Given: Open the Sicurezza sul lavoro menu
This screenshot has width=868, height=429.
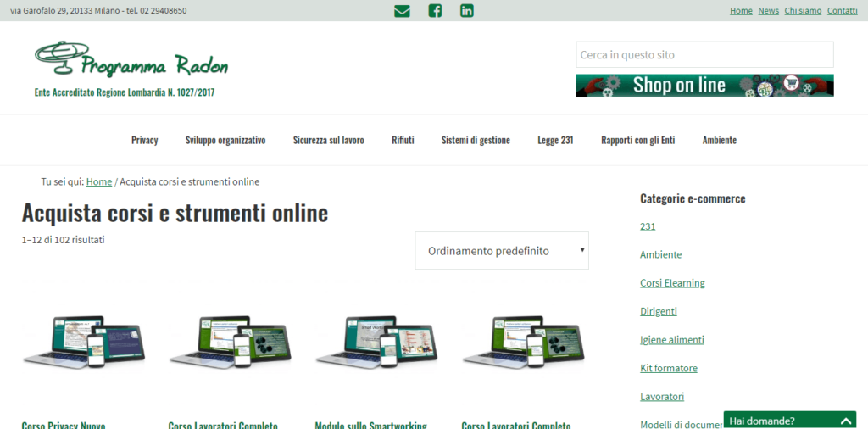Looking at the screenshot, I should click(x=328, y=141).
